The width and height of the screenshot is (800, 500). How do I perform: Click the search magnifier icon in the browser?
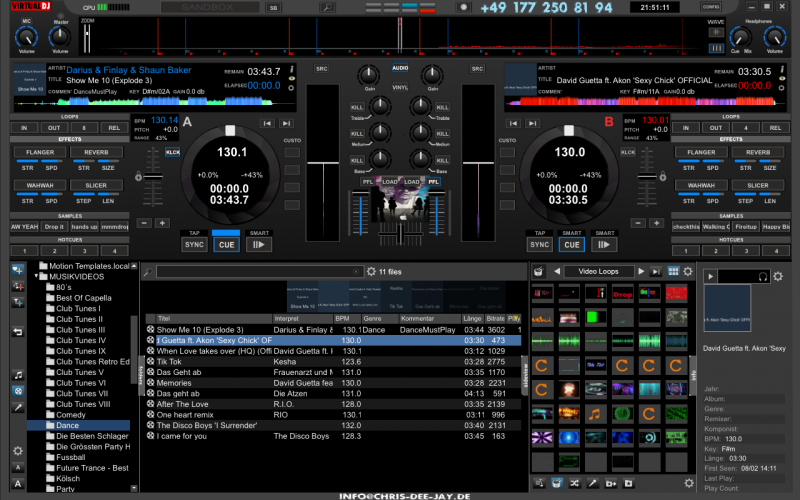click(147, 271)
